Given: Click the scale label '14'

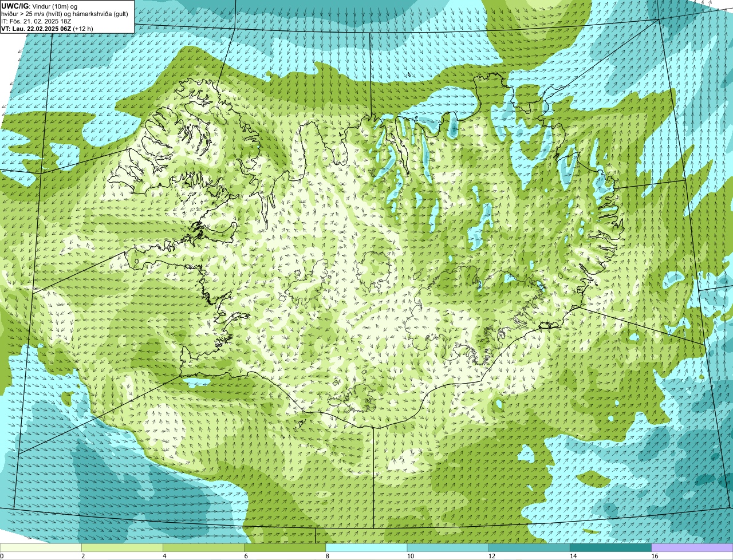Looking at the screenshot, I should (x=573, y=556).
